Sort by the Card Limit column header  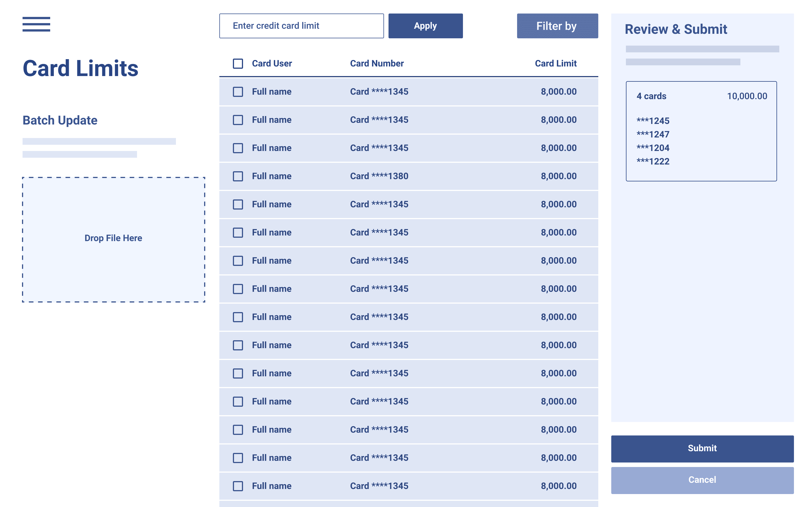click(555, 63)
